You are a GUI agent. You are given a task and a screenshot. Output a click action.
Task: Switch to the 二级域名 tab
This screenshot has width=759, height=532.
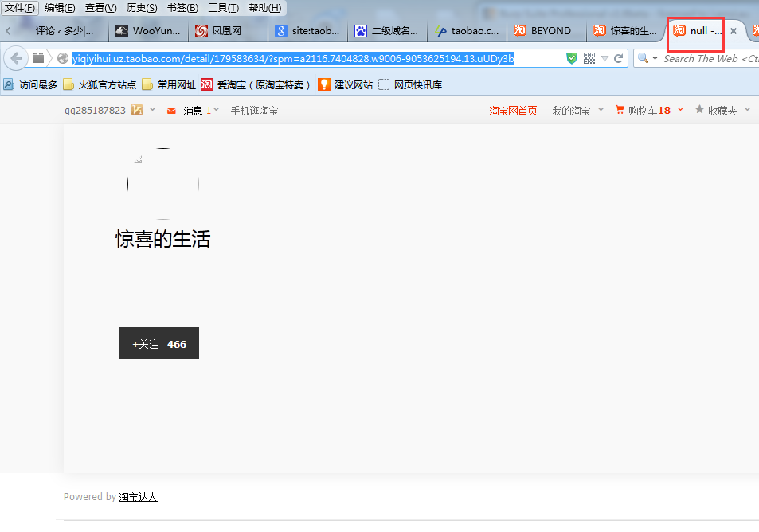pyautogui.click(x=387, y=31)
